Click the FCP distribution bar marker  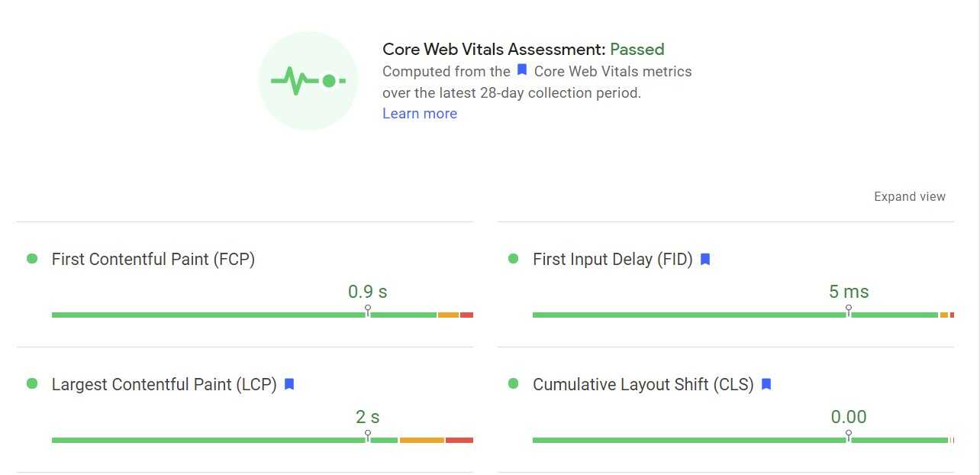pyautogui.click(x=368, y=311)
